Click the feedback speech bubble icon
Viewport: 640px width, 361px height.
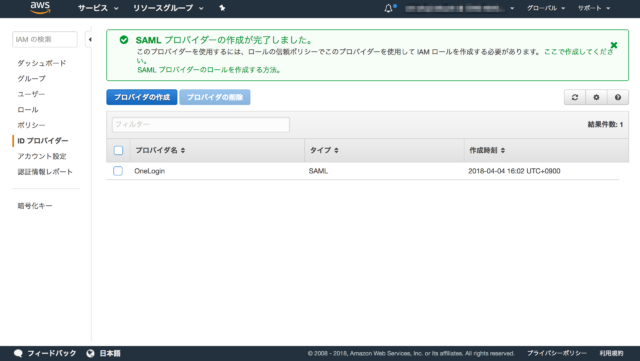tap(18, 353)
